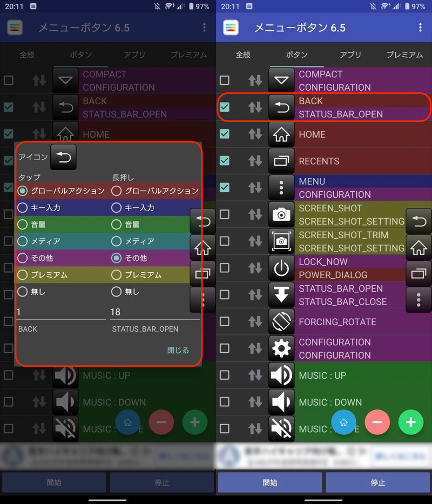Switch to the アプリ tab
Viewport: 432px width, 504px height.
click(350, 55)
